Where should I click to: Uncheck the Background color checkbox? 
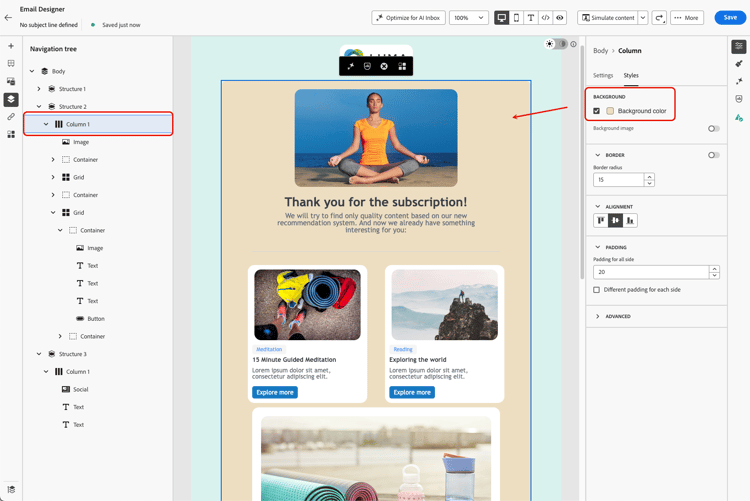596,111
